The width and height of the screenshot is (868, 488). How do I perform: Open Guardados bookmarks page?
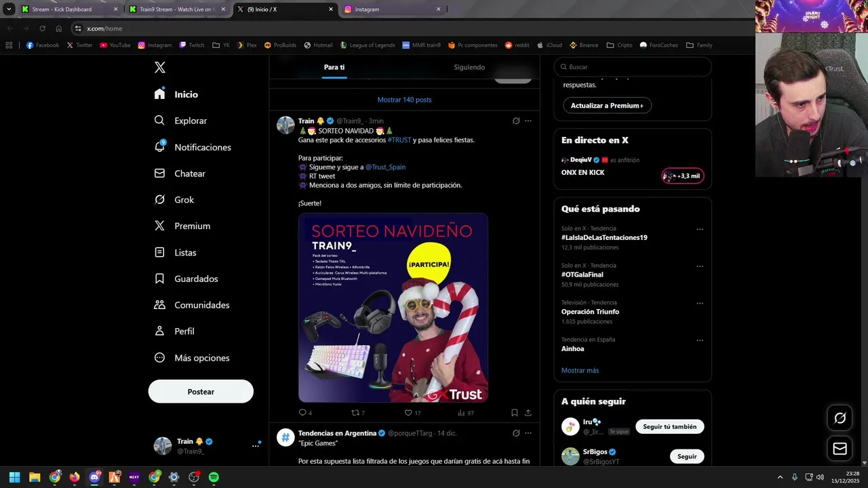186,279
